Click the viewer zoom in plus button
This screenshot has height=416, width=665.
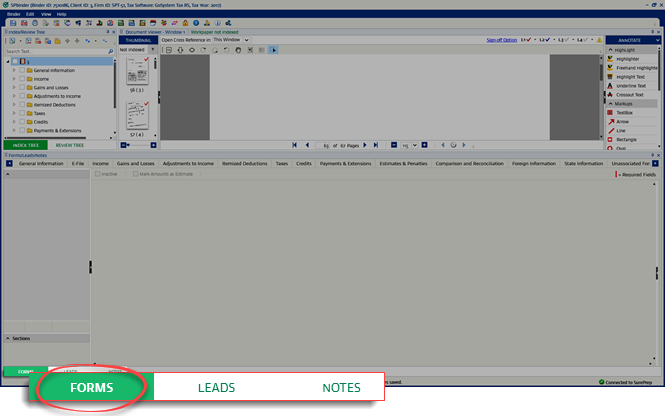pyautogui.click(x=425, y=145)
